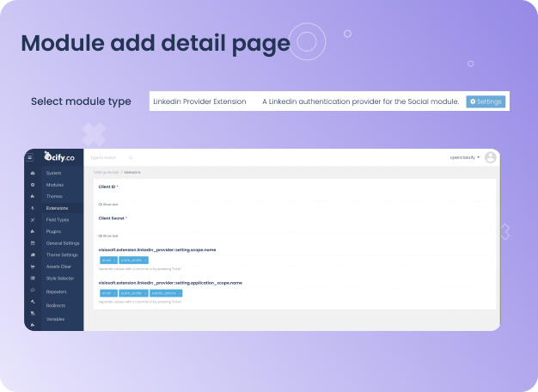Click the search magnifier icon in top bar
The width and height of the screenshot is (538, 392).
[x=131, y=158]
